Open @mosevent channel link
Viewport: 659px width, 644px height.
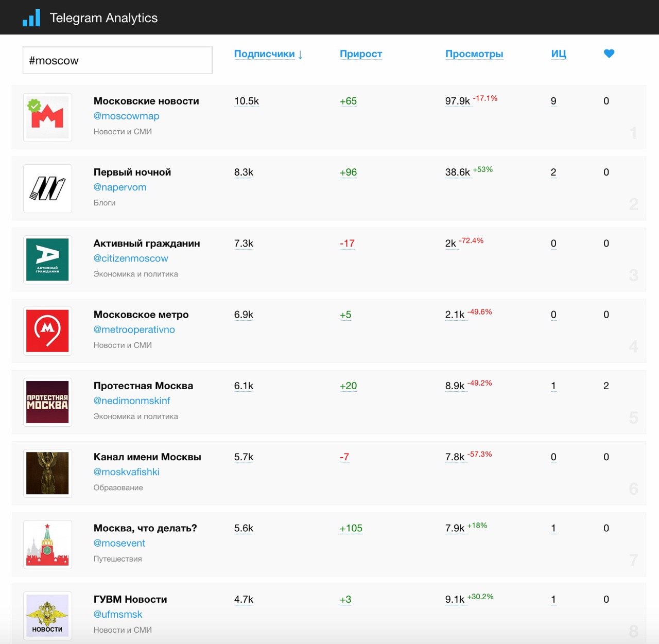[119, 543]
